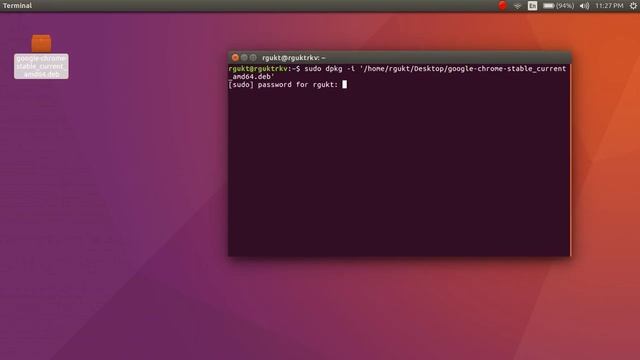Click the '_amd64.deb' line in terminal
The image size is (640, 360).
[251, 76]
